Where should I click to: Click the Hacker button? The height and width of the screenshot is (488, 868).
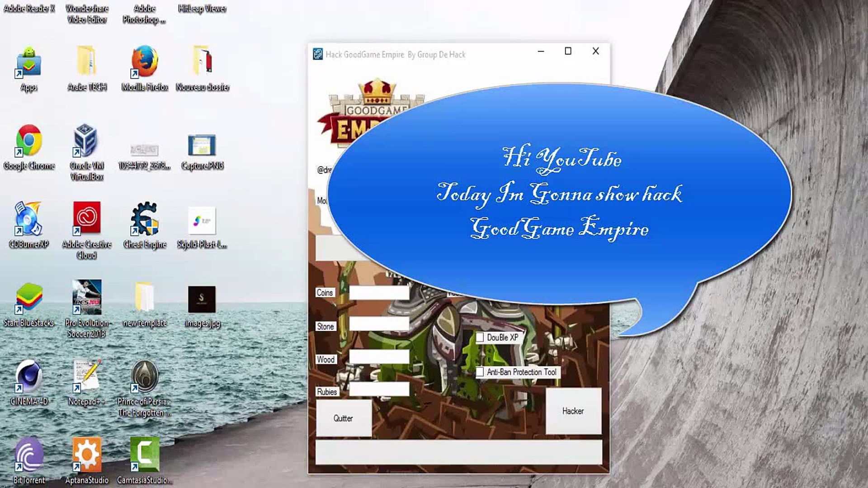[x=573, y=411]
